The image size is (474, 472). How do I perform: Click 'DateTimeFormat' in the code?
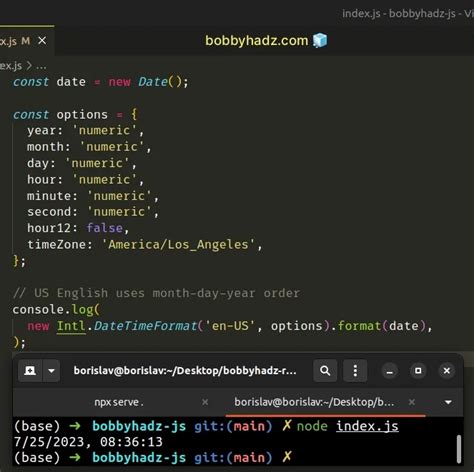(x=145, y=326)
